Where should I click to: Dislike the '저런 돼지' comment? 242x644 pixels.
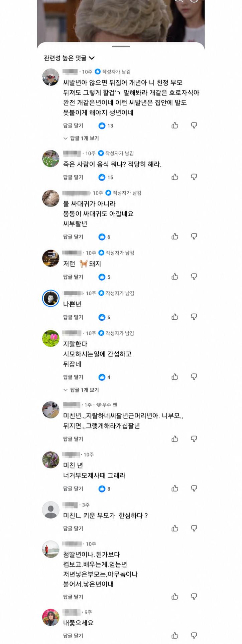(194, 277)
